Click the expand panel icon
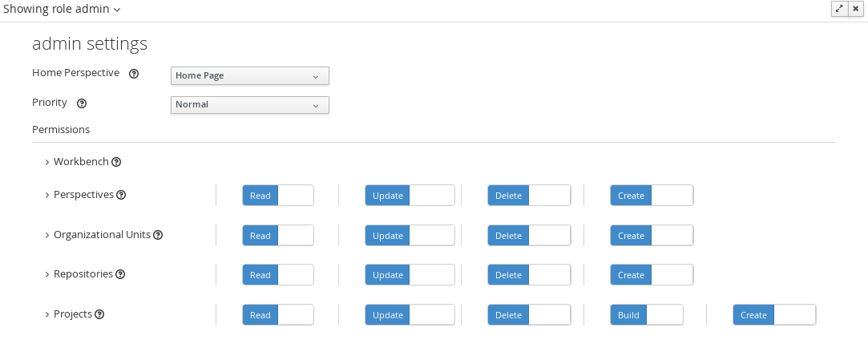The image size is (868, 344). pos(839,8)
